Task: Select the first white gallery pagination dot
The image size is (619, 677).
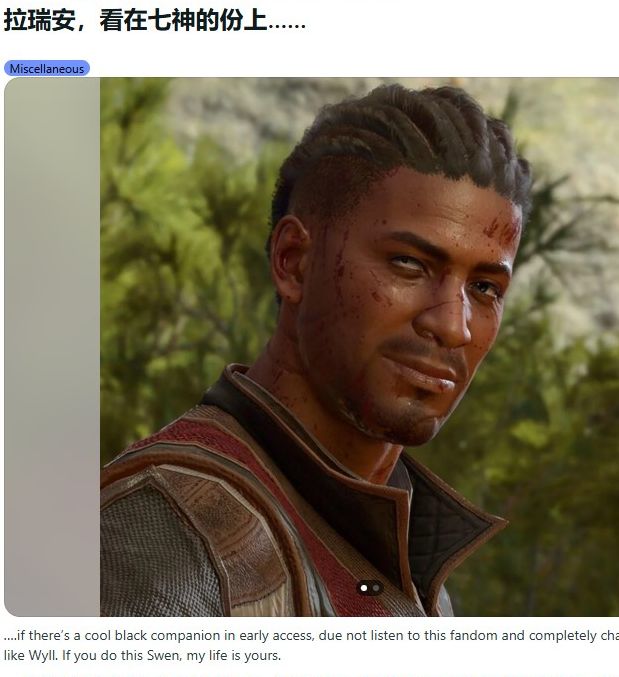Action: [364, 588]
